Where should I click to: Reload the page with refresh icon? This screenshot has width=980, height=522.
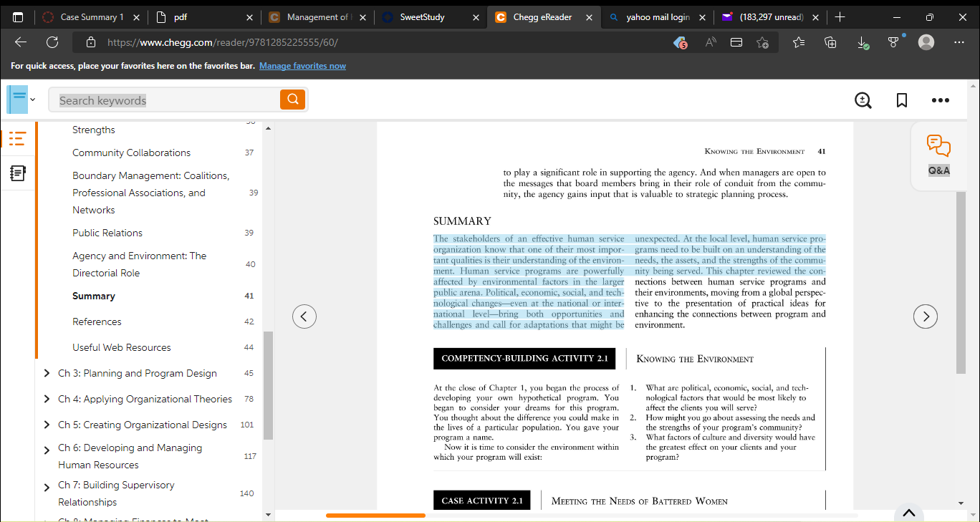pos(52,42)
